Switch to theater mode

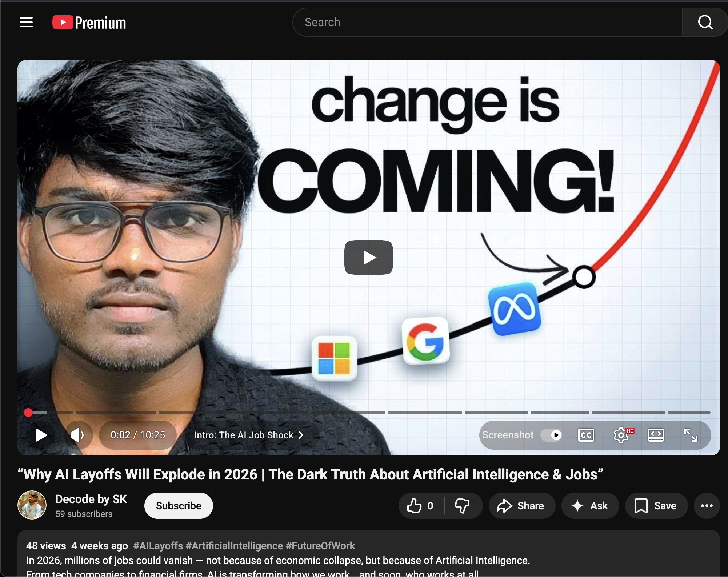point(656,435)
